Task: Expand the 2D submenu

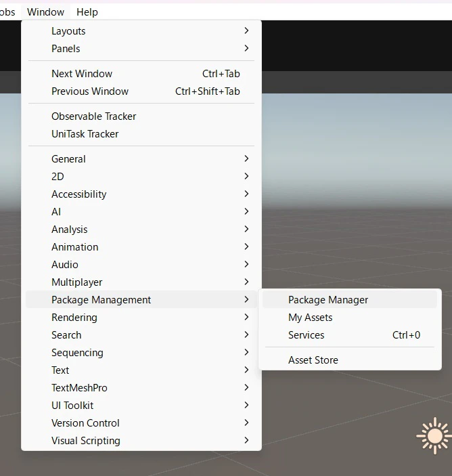Action: [x=141, y=176]
